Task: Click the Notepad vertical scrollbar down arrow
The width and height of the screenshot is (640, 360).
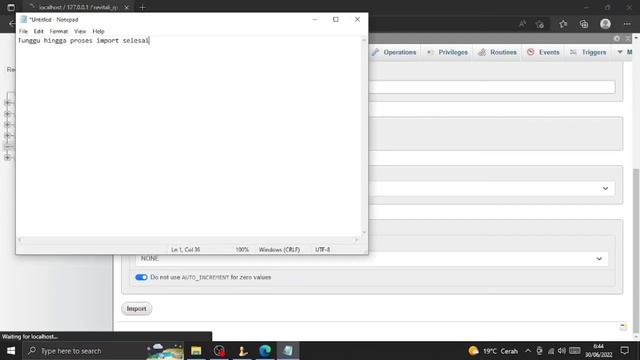Action: click(364, 232)
